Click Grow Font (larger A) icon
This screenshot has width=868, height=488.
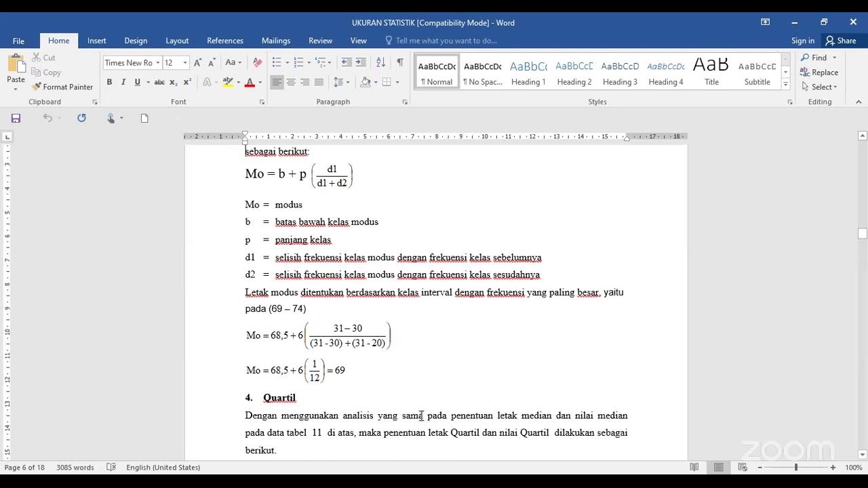point(198,62)
